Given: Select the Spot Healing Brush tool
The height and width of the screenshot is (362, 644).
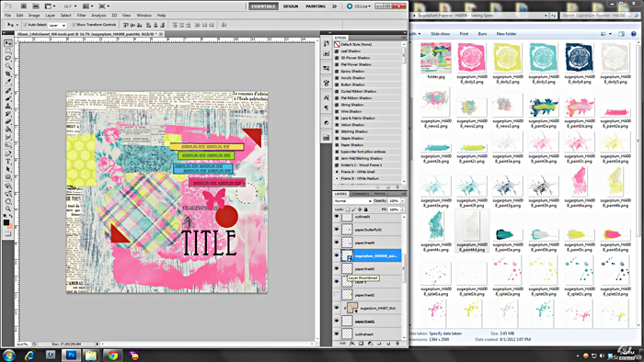Looking at the screenshot, I should (x=7, y=91).
